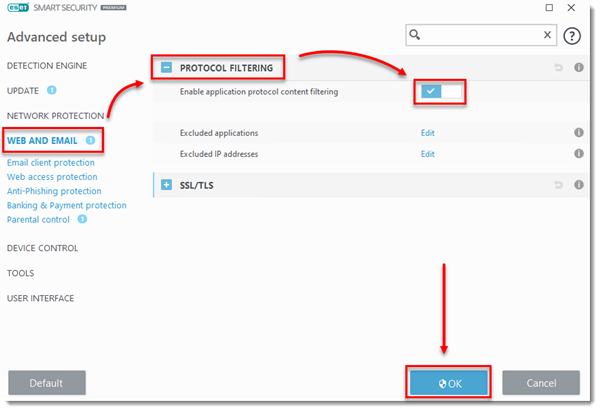
Task: Click info icon for Excluded IP addresses
Action: pyautogui.click(x=579, y=154)
